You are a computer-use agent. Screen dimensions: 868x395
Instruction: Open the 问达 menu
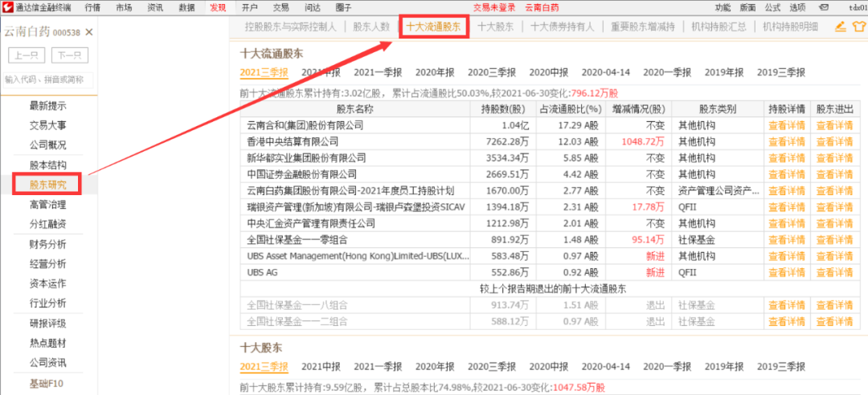coord(312,7)
